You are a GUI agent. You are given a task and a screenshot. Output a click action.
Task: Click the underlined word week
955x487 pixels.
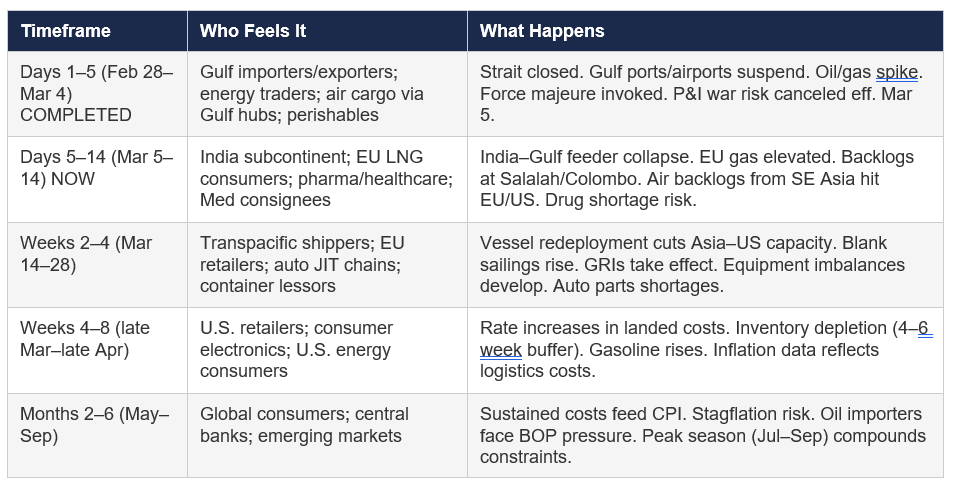coord(500,351)
